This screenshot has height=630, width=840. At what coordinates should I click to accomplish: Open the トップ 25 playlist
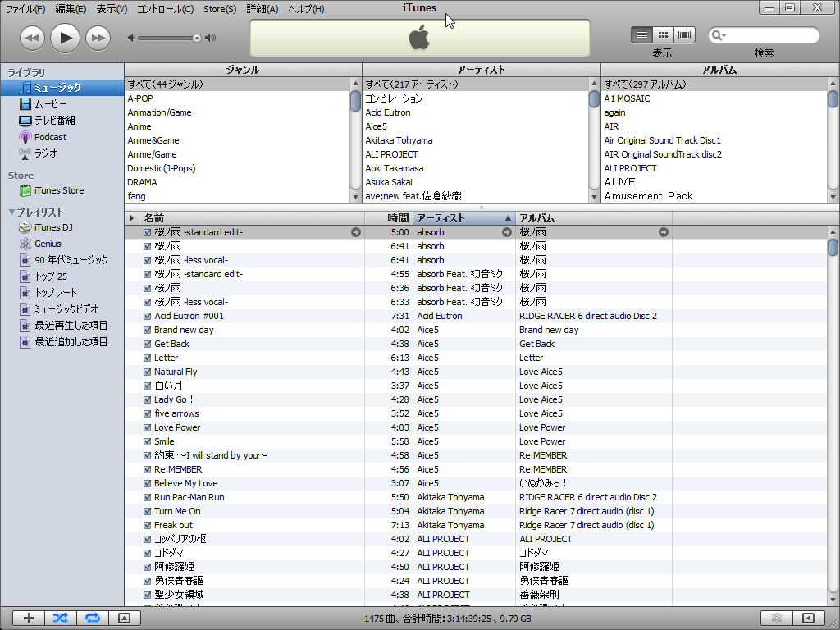point(62,276)
